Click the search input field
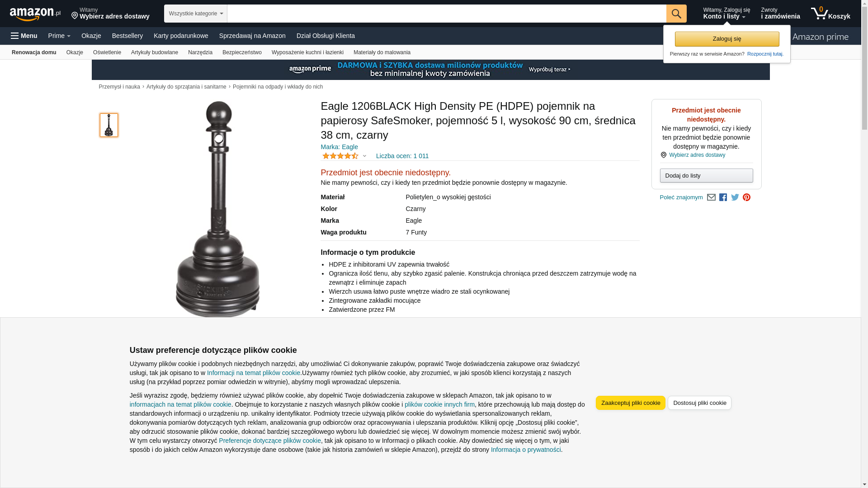This screenshot has width=868, height=488. point(447,14)
